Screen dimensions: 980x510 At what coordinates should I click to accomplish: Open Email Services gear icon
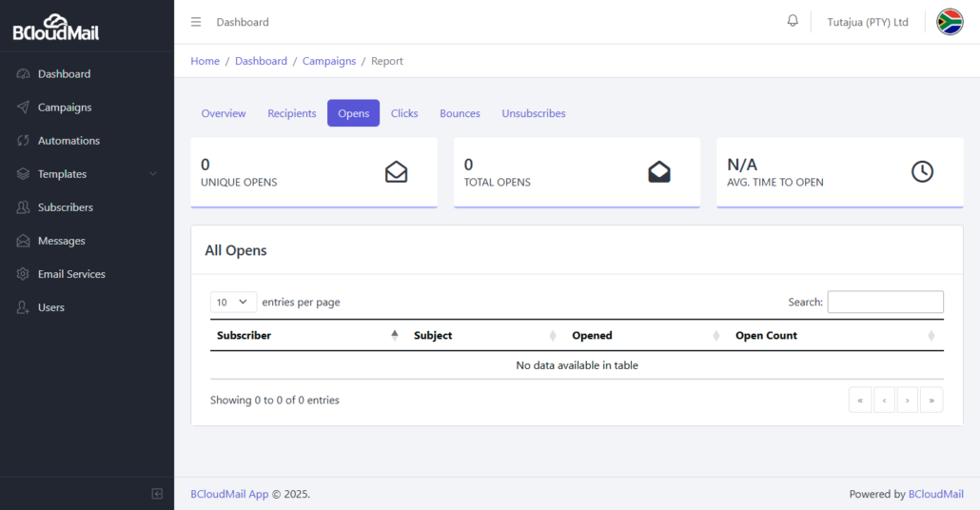[x=23, y=274]
